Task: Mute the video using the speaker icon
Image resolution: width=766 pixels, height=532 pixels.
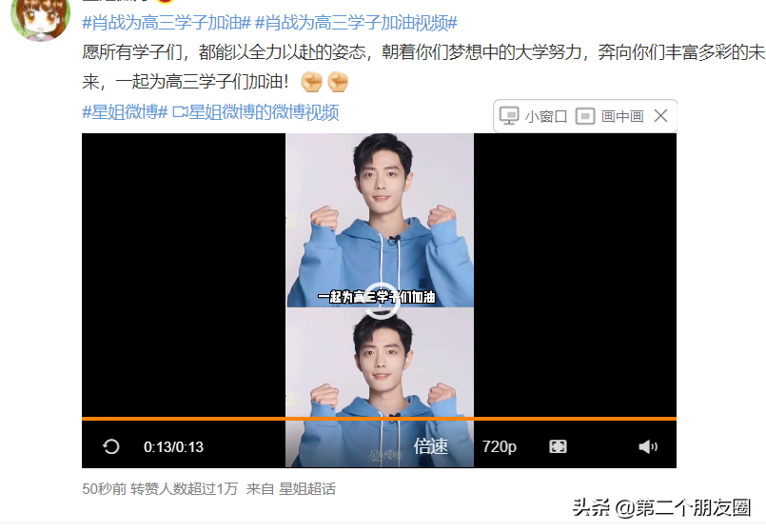Action: [x=648, y=446]
